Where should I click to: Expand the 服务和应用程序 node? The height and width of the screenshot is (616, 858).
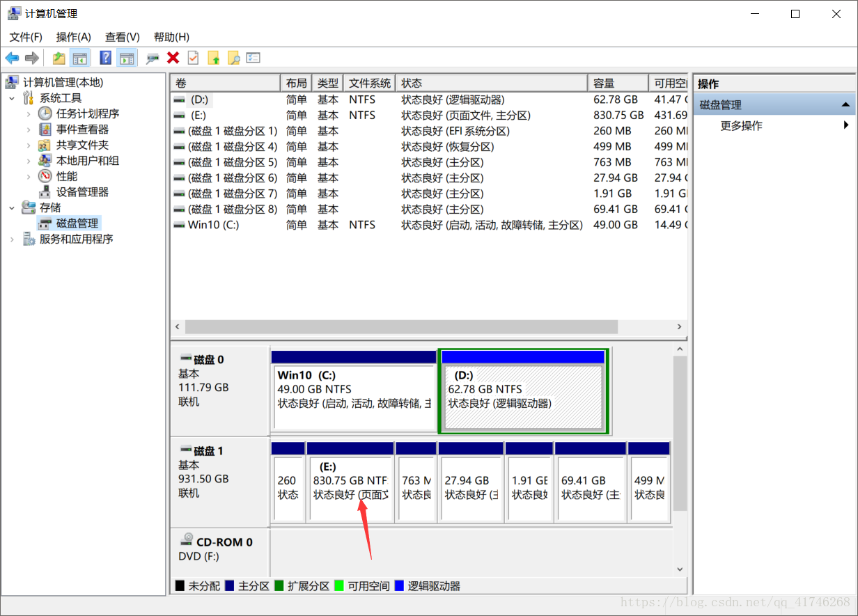coord(12,239)
